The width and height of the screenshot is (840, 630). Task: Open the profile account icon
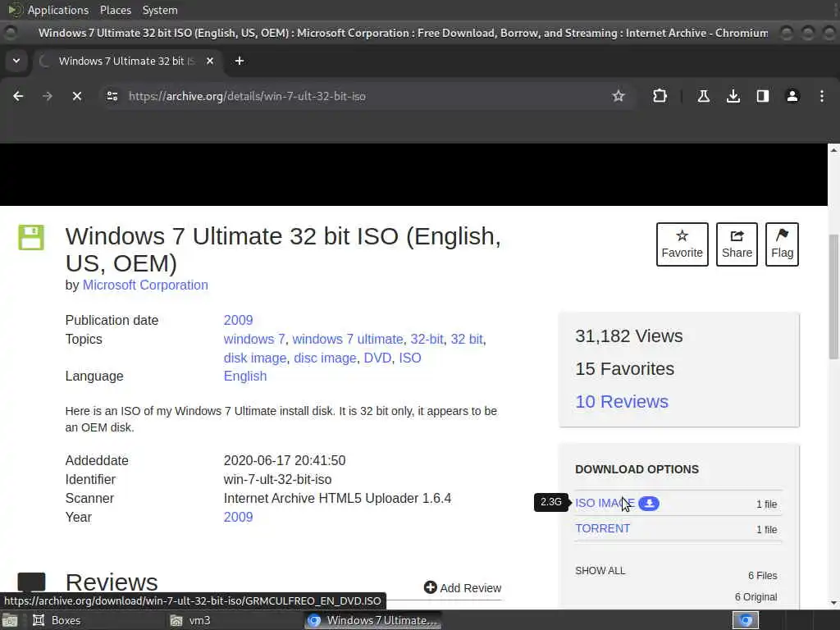pyautogui.click(x=792, y=97)
